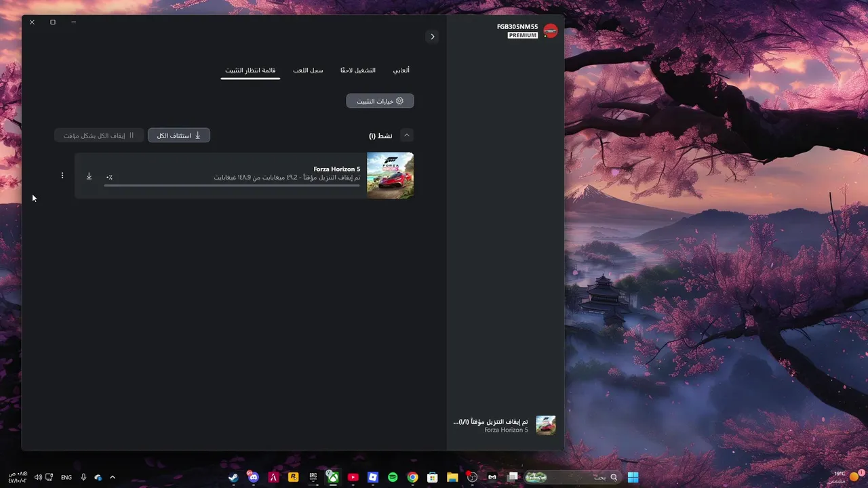
Task: Open the سجل اللعب play history tab
Action: [x=308, y=70]
